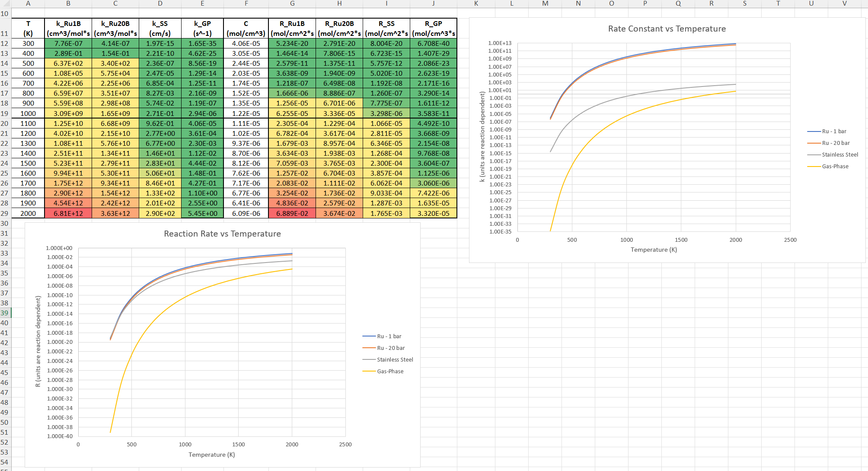
Task: Click the R vertical axis title on lower chart
Action: tap(38, 341)
